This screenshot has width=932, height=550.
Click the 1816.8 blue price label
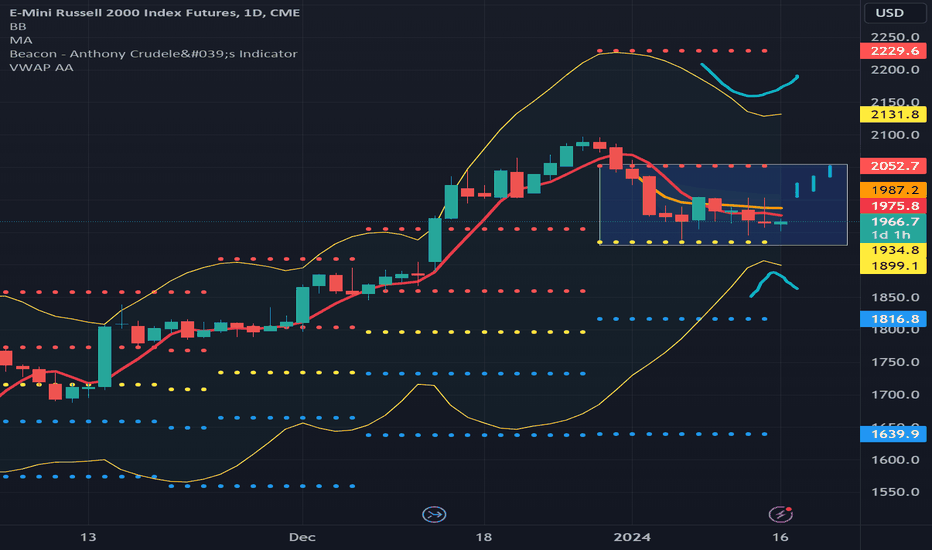[x=893, y=319]
